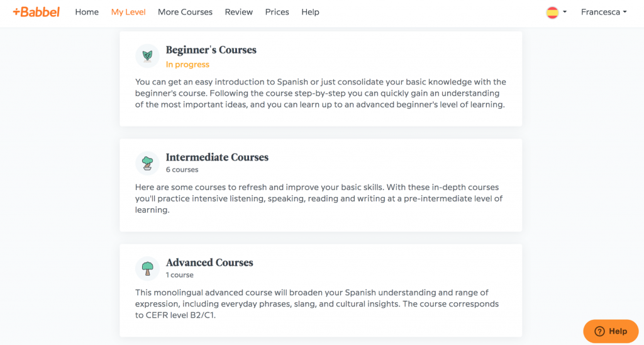Click the Spanish flag icon
Viewport: 644px width, 345px height.
click(x=553, y=12)
